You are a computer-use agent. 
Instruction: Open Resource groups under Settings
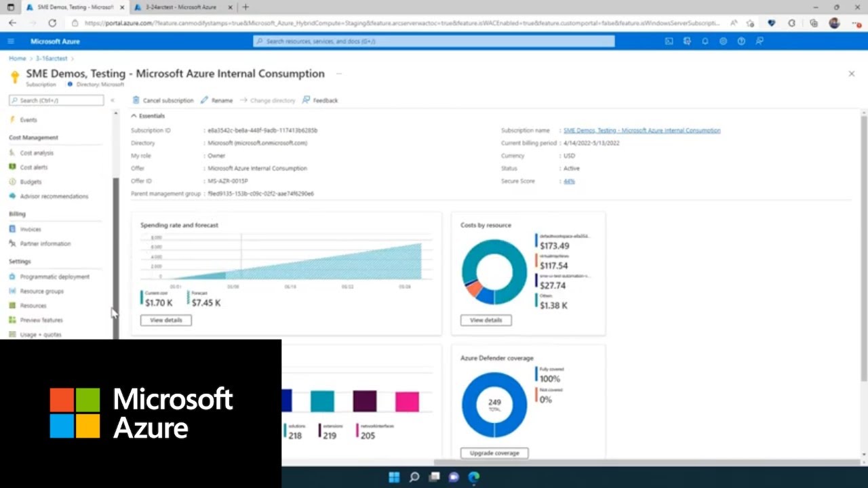(x=41, y=291)
